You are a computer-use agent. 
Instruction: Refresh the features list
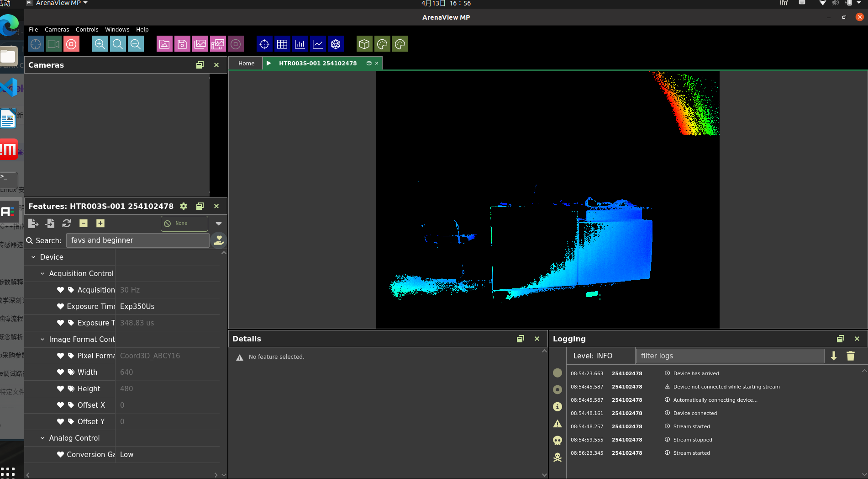(67, 223)
